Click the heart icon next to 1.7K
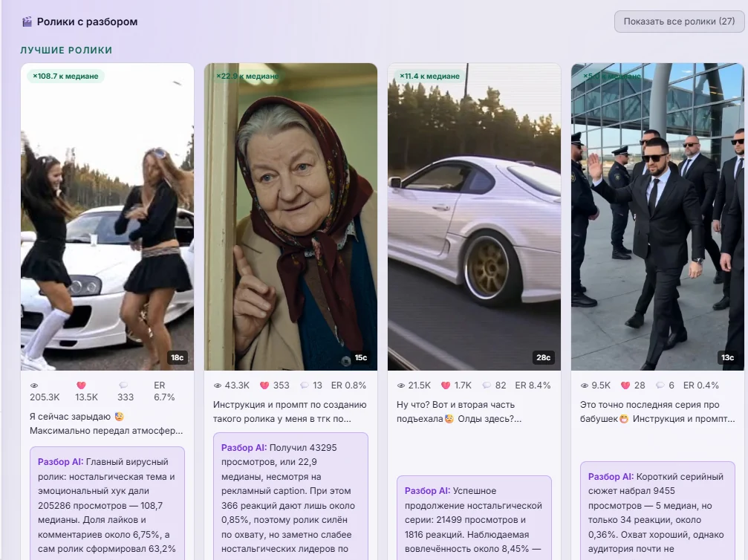 tap(446, 385)
